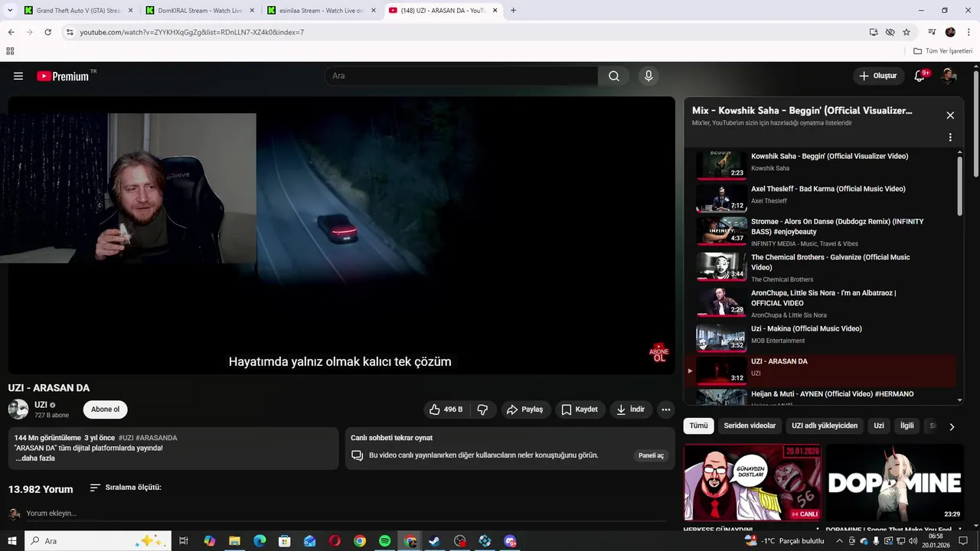
Task: Close the Mix playlist panel
Action: [950, 116]
